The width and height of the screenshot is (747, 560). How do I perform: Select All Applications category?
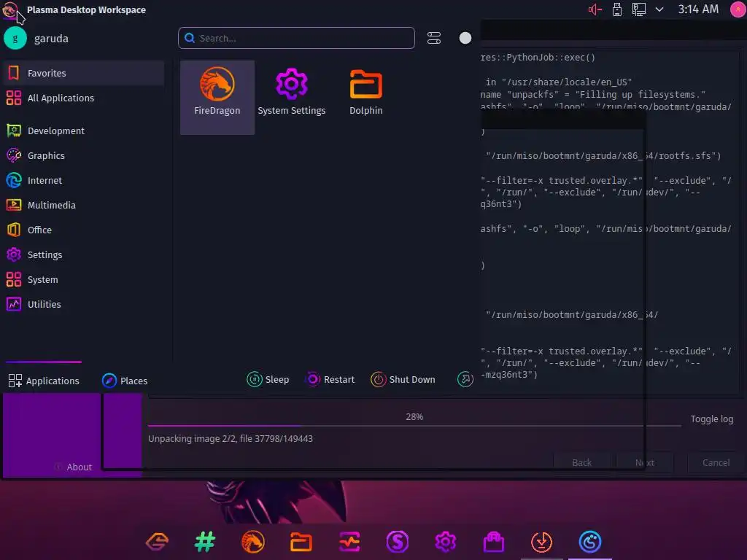(x=83, y=98)
